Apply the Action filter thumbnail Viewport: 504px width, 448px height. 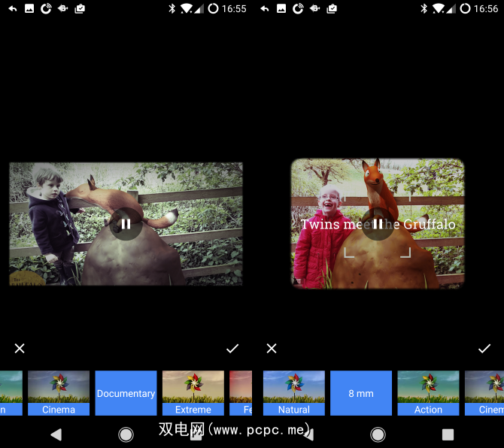click(428, 393)
